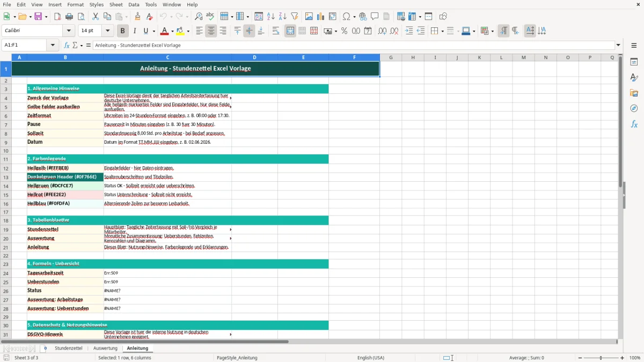Open the underline style dropdown arrow
Viewport: 644px width, 362px height.
(x=153, y=31)
